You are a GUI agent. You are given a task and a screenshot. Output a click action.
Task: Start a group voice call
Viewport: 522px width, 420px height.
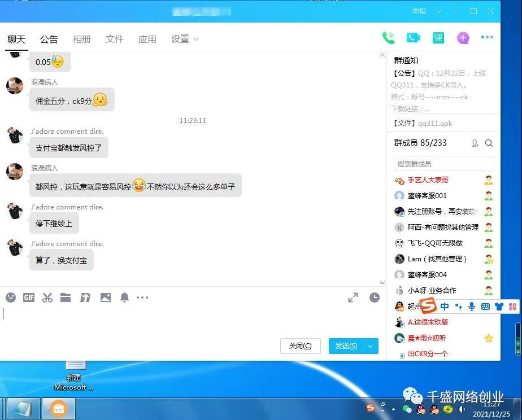(x=388, y=38)
